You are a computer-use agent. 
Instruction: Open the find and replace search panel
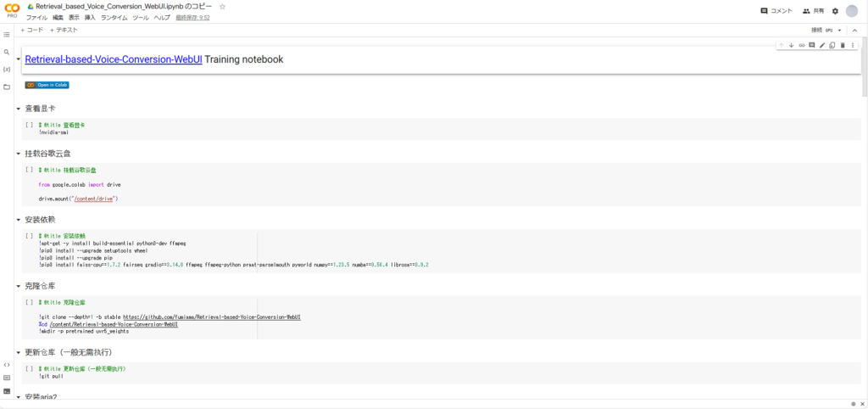tap(7, 52)
